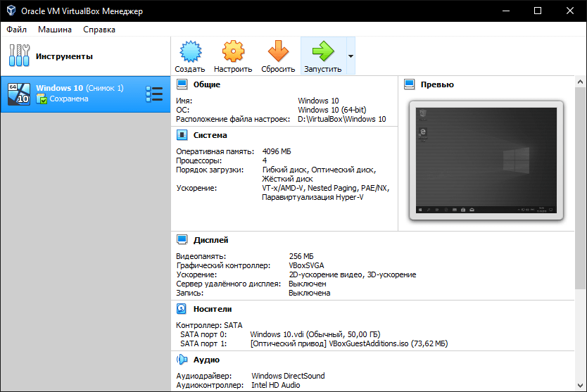Open the Файл menu

pyautogui.click(x=17, y=30)
